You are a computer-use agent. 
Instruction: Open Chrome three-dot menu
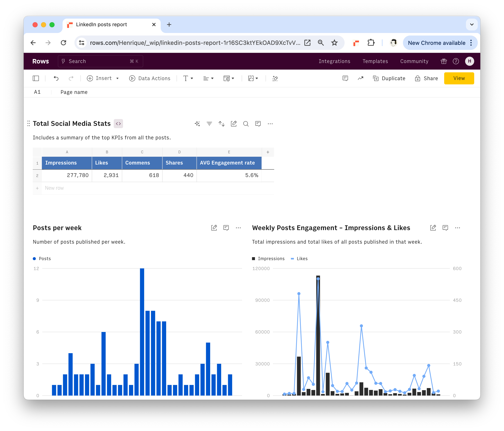[471, 43]
